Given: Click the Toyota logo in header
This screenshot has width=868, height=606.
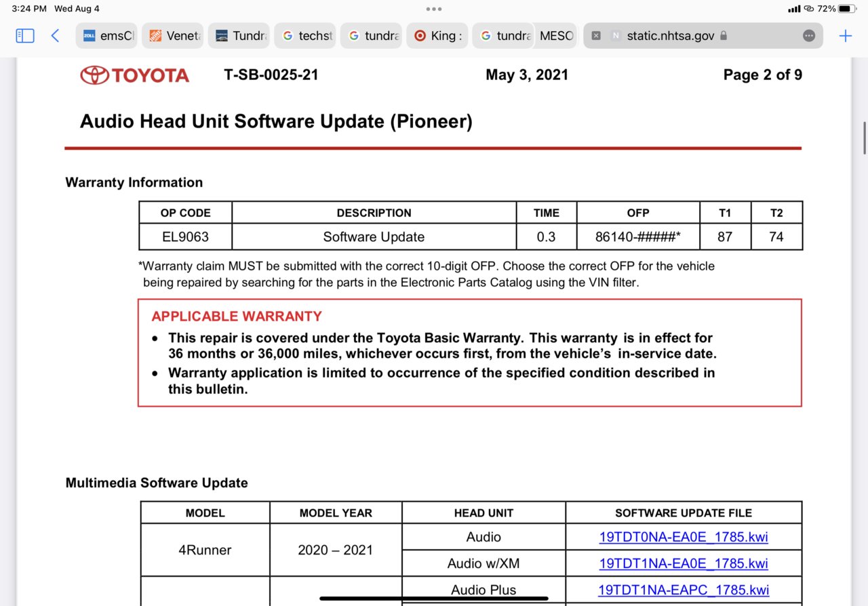Looking at the screenshot, I should coord(134,75).
